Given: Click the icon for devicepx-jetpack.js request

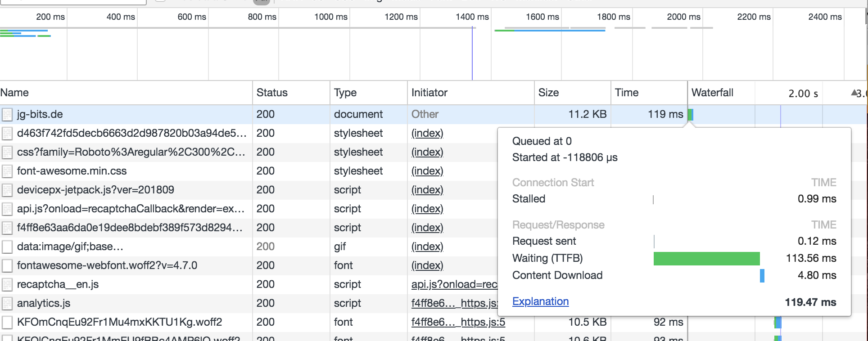Looking at the screenshot, I should 7,190.
